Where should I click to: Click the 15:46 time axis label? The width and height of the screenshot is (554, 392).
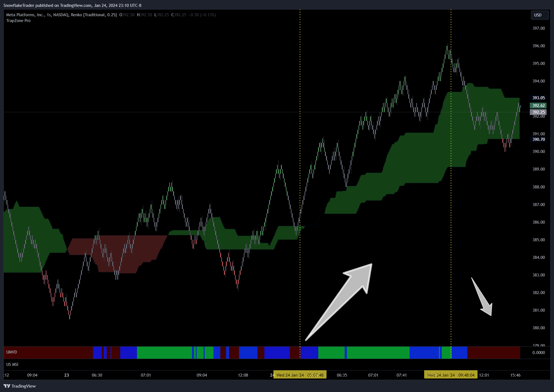coord(515,375)
